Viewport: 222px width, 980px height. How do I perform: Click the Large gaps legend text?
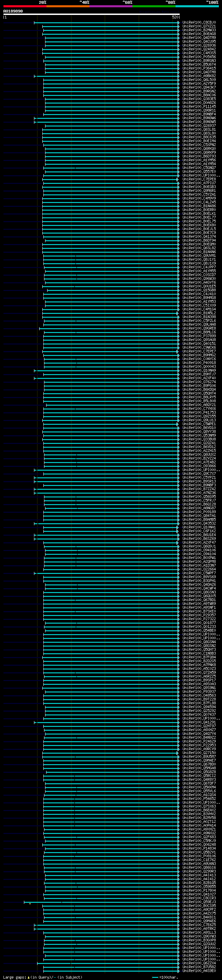click(43, 977)
